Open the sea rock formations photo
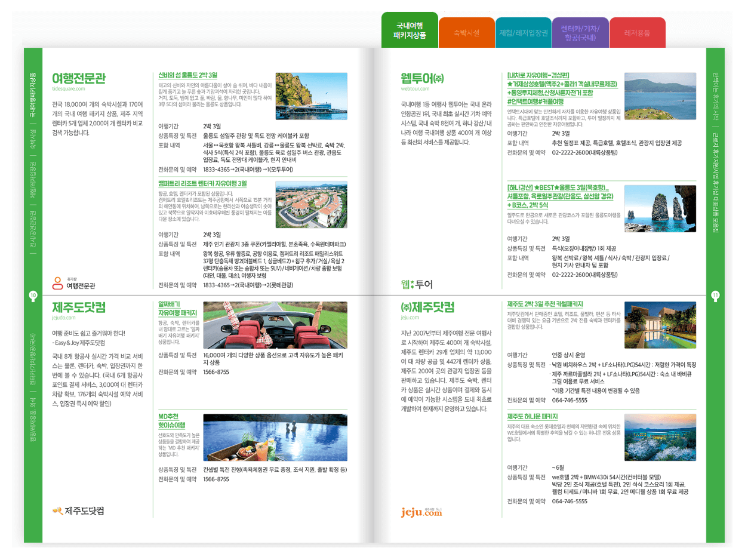 [x=660, y=208]
